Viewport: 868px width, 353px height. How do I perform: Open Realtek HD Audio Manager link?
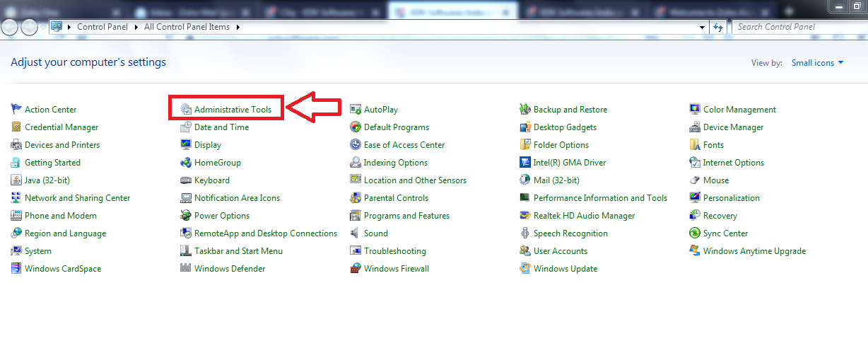click(x=584, y=216)
